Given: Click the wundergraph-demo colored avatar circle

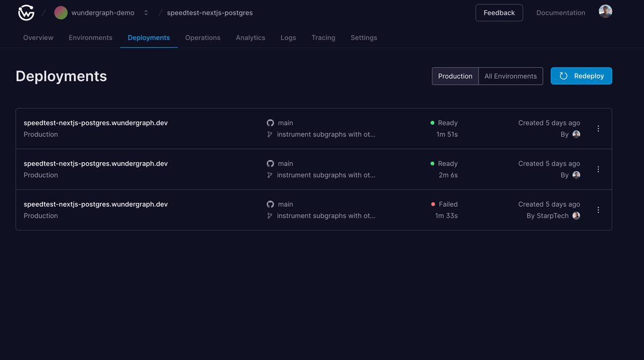Looking at the screenshot, I should (61, 12).
